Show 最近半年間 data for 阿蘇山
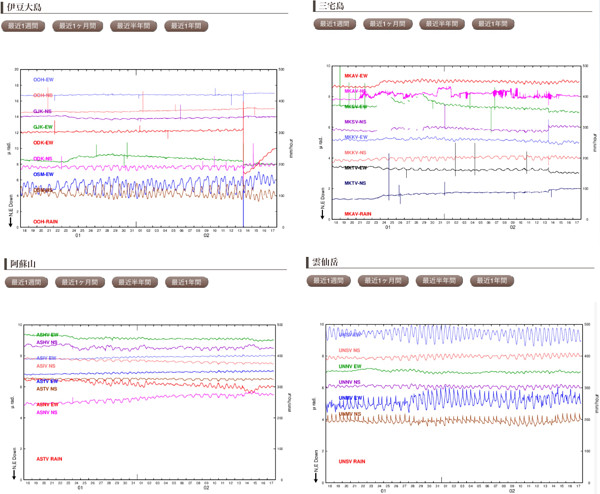This screenshot has width=600, height=494. [x=133, y=282]
